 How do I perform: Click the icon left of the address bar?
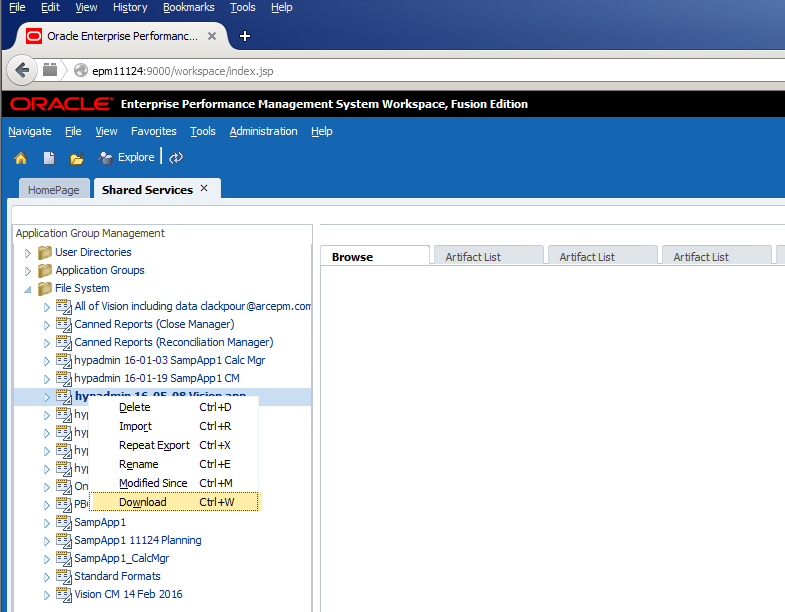(50, 70)
